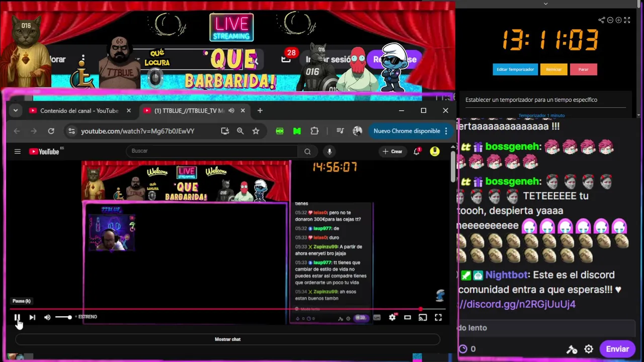Decrease timer size with minus icon
Image resolution: width=644 pixels, height=362 pixels.
coord(610,20)
